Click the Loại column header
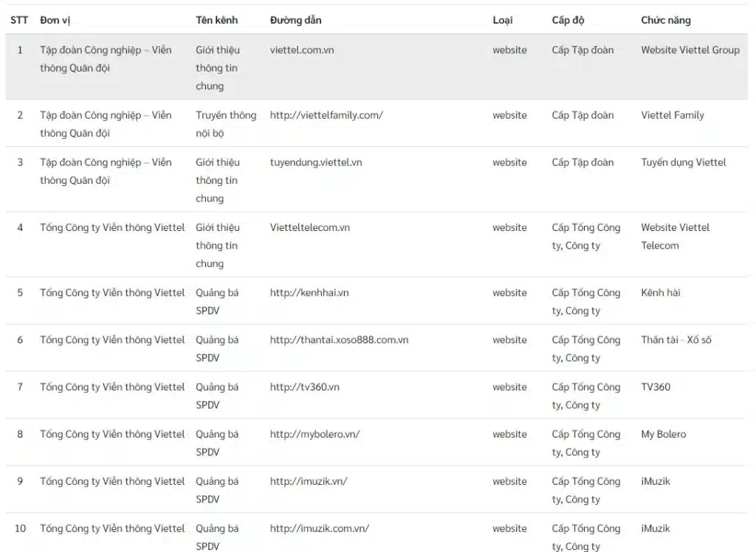The height and width of the screenshot is (552, 756). [503, 20]
